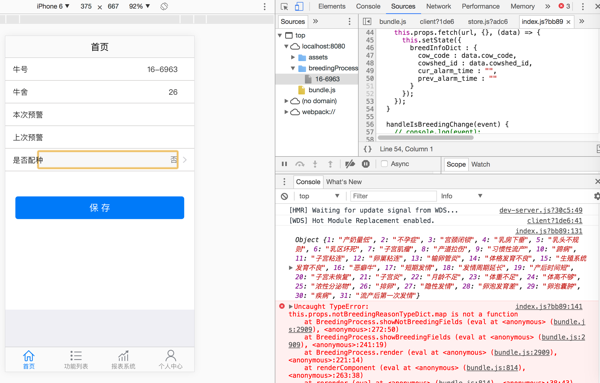Open the iPhone 6 device dropdown
Screen dimensions: 600x383
pyautogui.click(x=53, y=7)
